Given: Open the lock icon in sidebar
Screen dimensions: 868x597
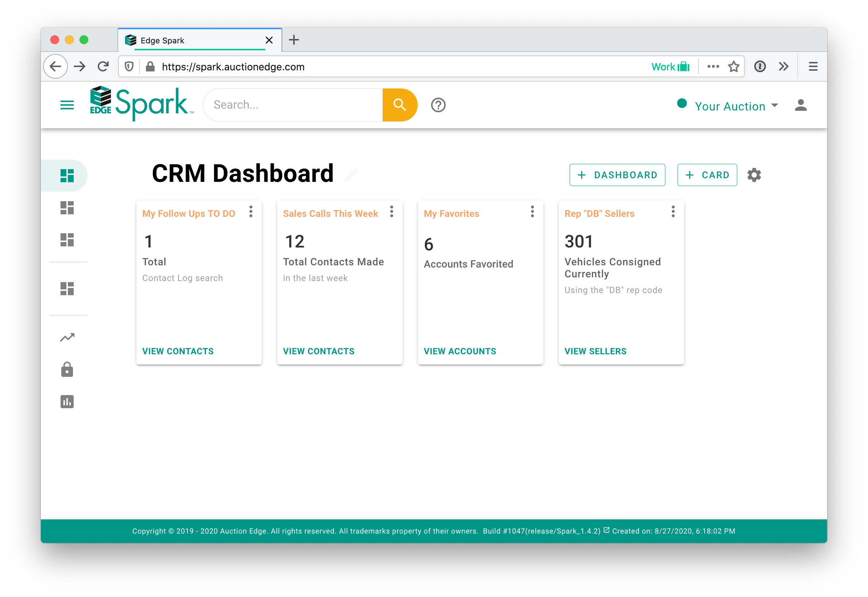Looking at the screenshot, I should pos(67,369).
